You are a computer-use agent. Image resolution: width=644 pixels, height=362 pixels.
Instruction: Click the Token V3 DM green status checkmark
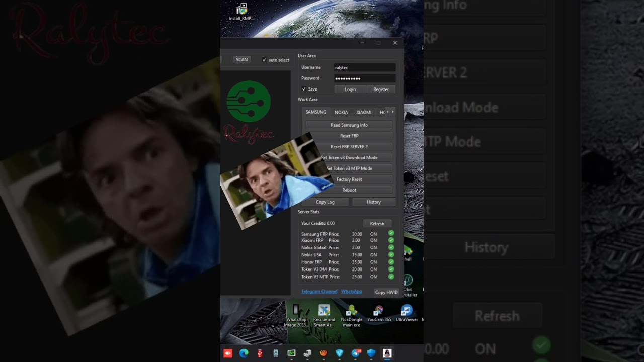pos(391,269)
